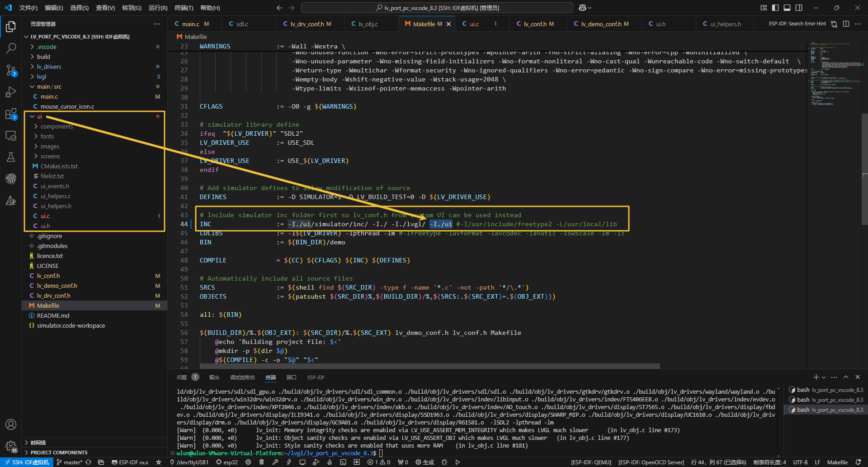This screenshot has height=467, width=868.
Task: Expand the lv_drivers folder
Action: pos(94,67)
